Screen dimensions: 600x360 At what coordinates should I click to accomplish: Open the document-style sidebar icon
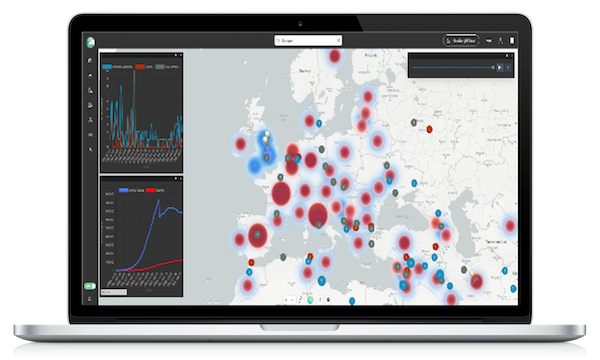(90, 105)
